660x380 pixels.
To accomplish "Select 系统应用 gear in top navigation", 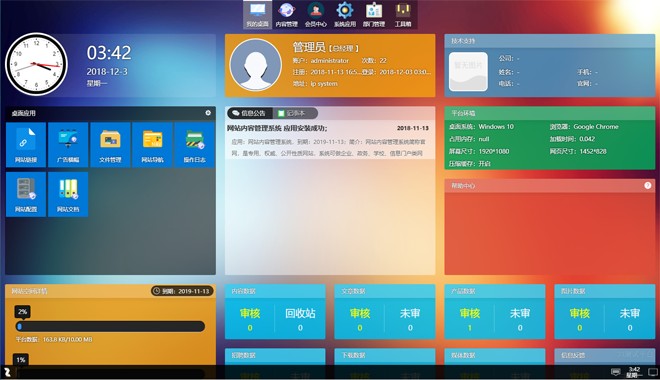I will [345, 15].
